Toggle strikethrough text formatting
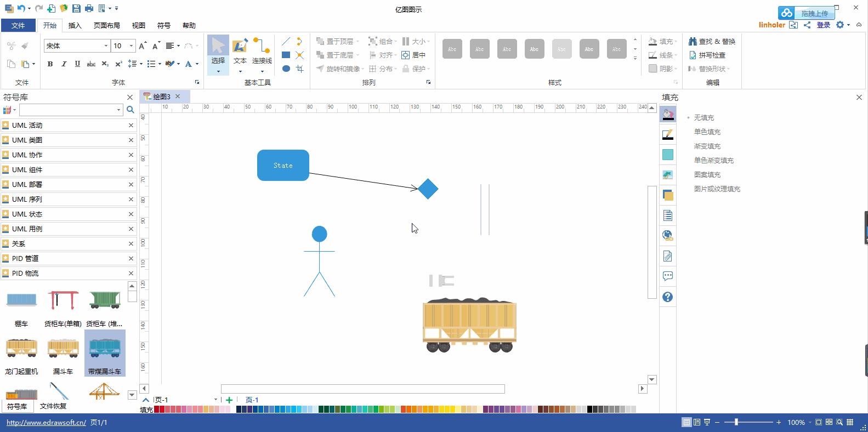Image resolution: width=868 pixels, height=432 pixels. click(91, 64)
